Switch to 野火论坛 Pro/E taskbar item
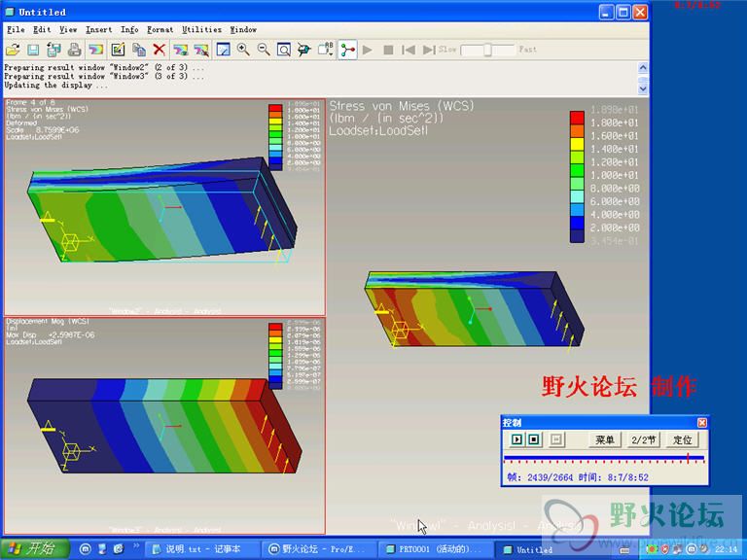This screenshot has width=747, height=560. 318,549
